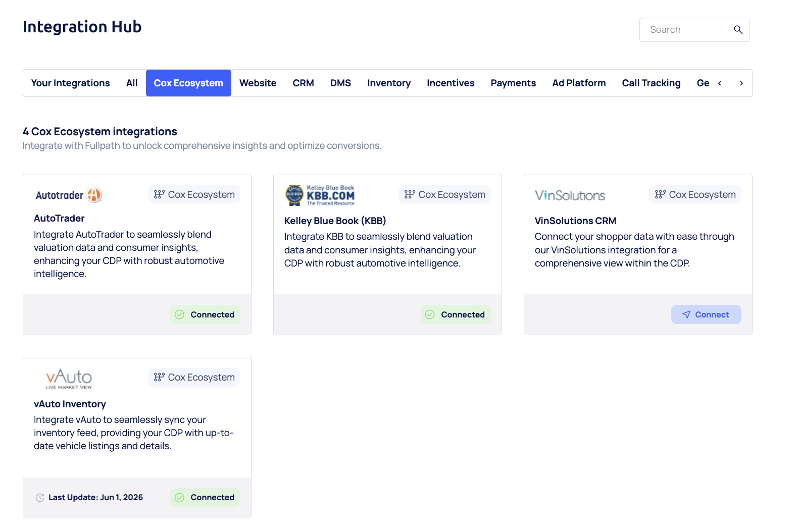Go to the Inventory tab
Viewport: 798px width, 532px height.
click(x=389, y=83)
